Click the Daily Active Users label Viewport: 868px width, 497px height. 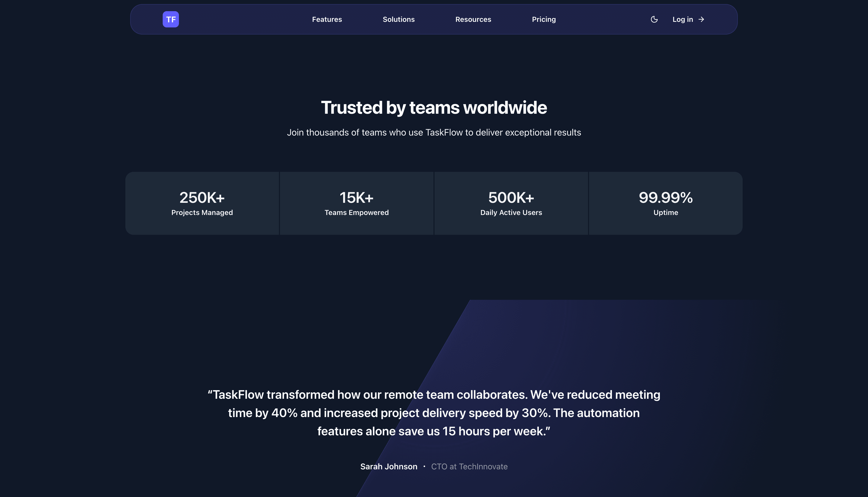[511, 213]
